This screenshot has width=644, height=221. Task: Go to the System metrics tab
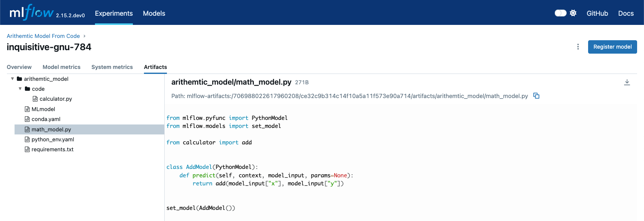112,67
